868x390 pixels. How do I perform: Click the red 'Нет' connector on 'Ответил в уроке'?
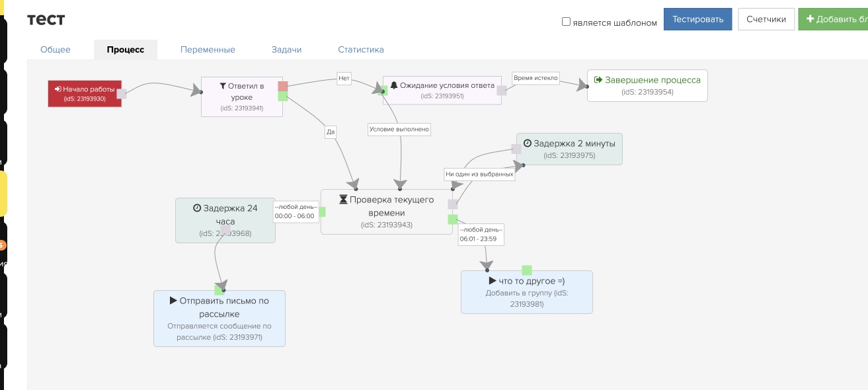pos(283,86)
